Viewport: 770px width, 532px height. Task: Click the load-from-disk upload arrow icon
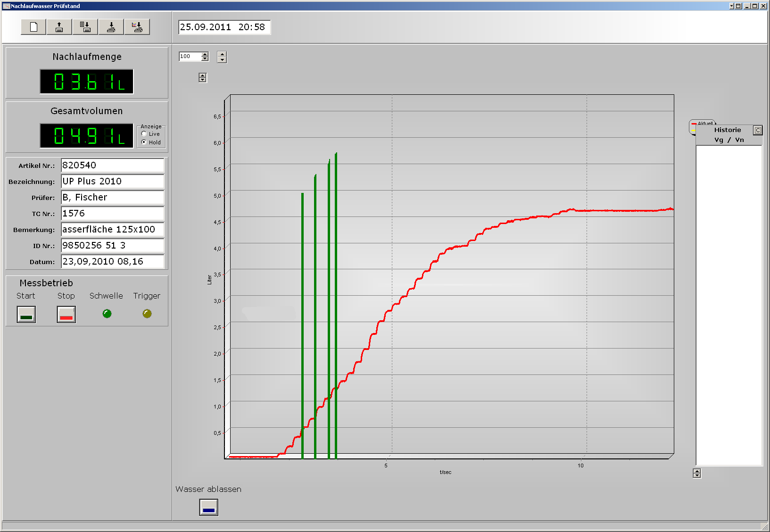click(x=59, y=27)
